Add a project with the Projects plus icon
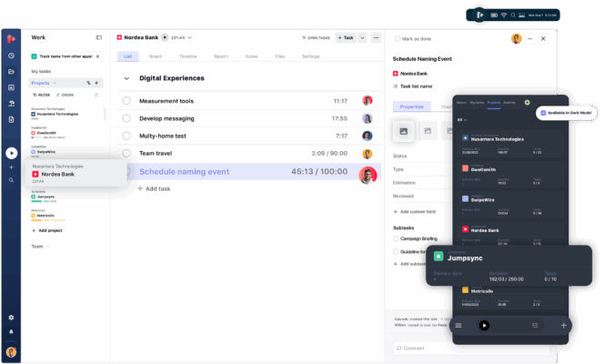Viewport: 605px width, 364px height. coord(96,83)
